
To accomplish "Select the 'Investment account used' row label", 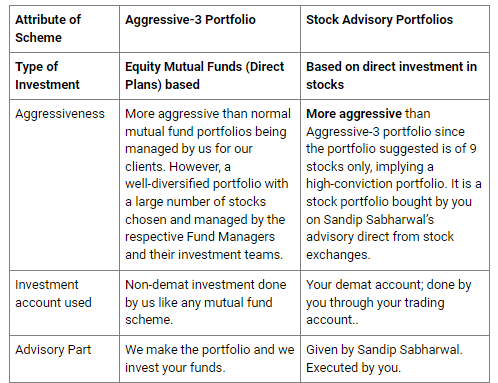I will [x=53, y=294].
